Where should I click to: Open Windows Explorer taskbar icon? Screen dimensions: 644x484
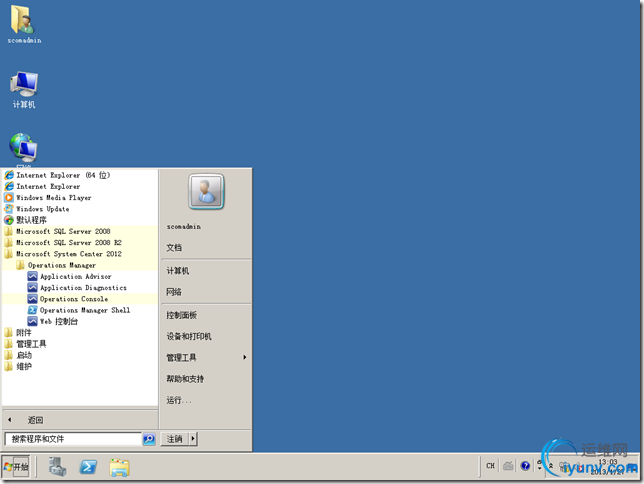[120, 468]
